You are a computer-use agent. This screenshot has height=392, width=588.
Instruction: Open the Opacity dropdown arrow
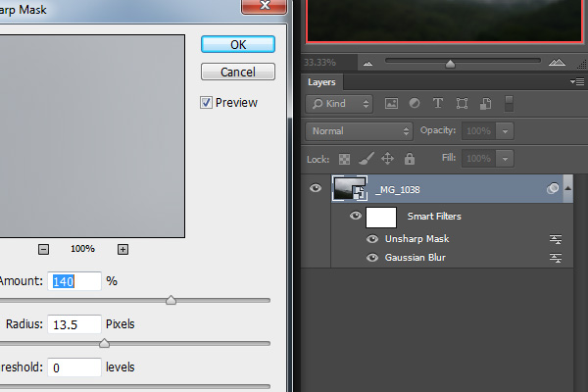point(505,131)
